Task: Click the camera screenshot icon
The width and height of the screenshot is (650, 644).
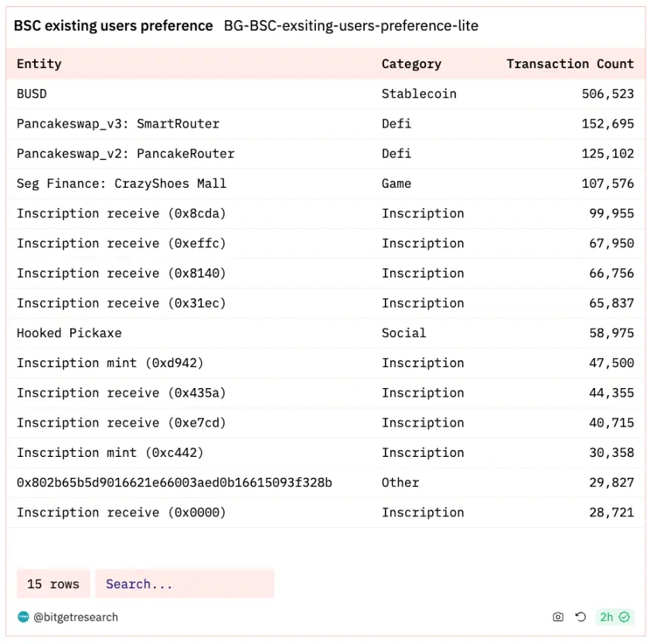Action: point(558,617)
